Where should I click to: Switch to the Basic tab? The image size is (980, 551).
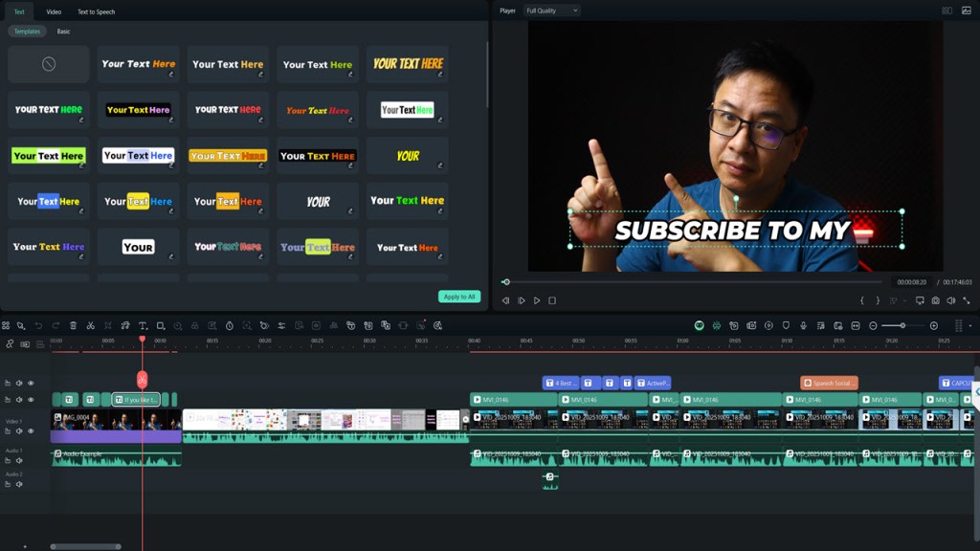click(63, 32)
